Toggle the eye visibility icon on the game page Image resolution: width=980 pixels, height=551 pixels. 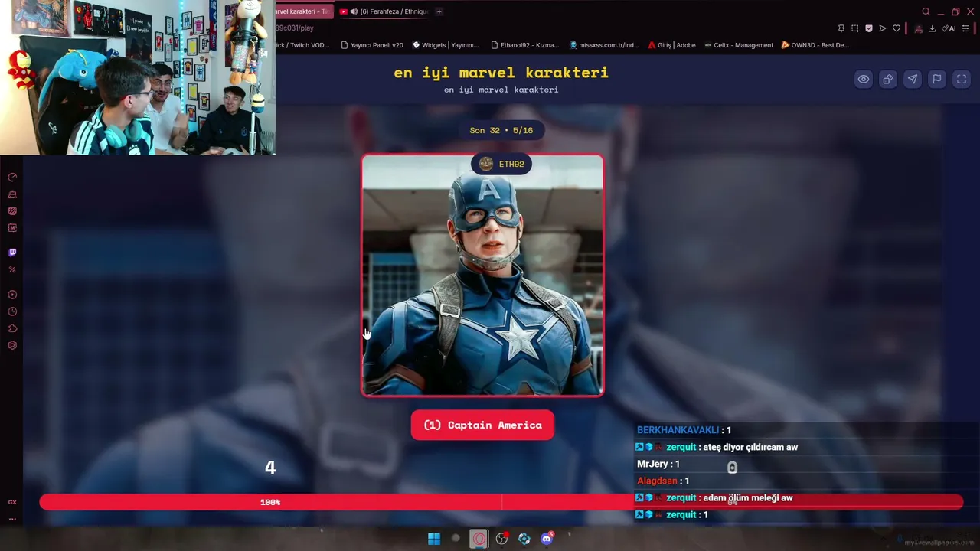click(864, 79)
